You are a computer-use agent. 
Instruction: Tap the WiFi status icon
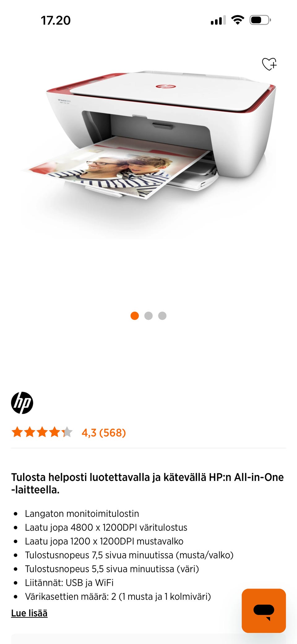[238, 20]
